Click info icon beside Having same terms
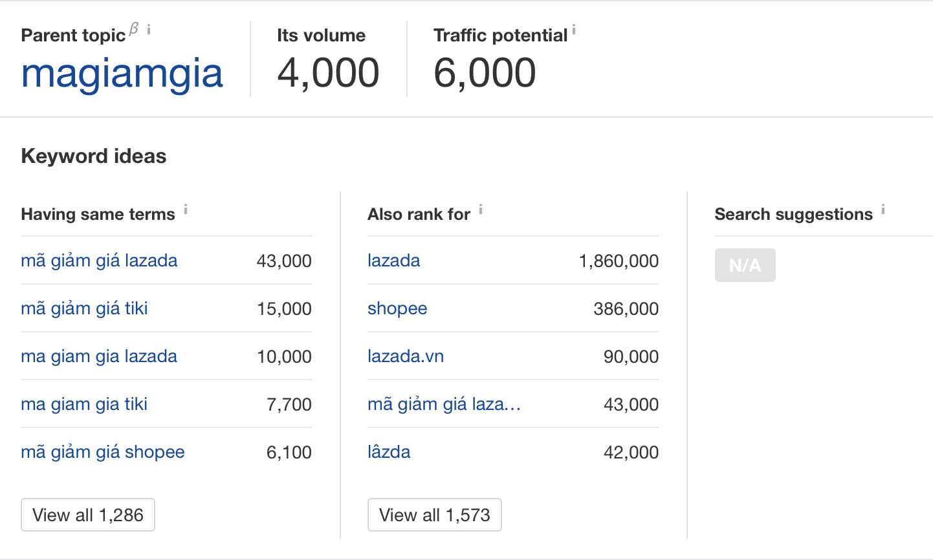933x560 pixels. pos(186,209)
